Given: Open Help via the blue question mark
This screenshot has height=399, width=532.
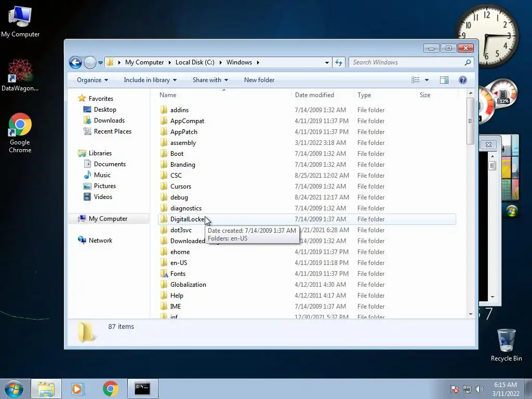Looking at the screenshot, I should point(463,80).
